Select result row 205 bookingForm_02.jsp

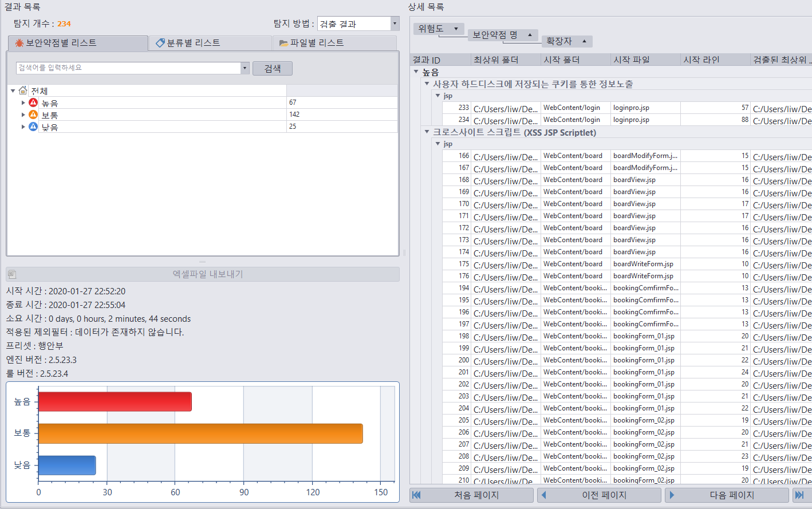627,420
